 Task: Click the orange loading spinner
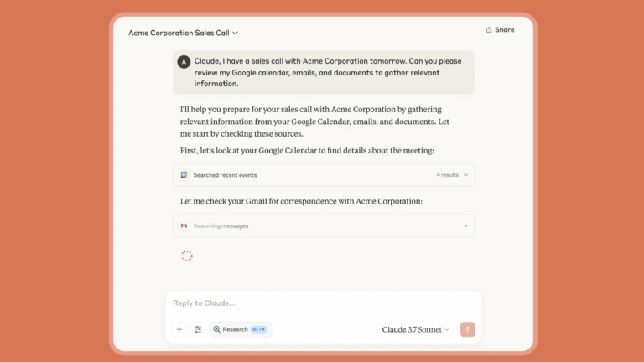[187, 256]
